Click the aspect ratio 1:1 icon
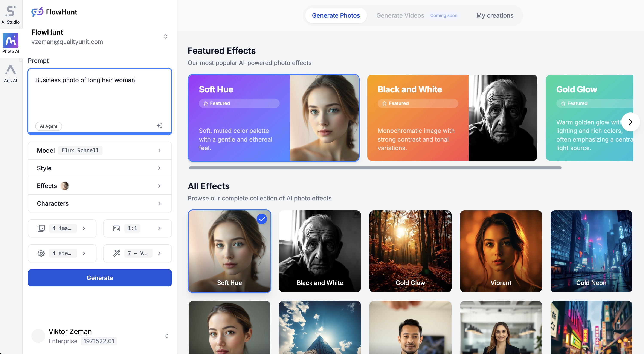 116,228
